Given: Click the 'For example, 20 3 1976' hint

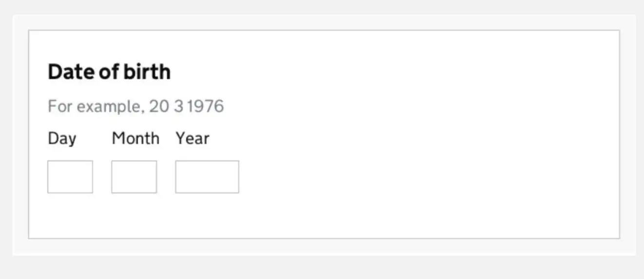Looking at the screenshot, I should 135,106.
